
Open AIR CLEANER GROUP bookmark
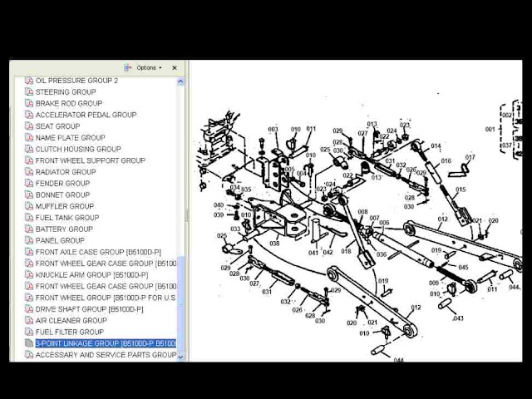(x=71, y=321)
